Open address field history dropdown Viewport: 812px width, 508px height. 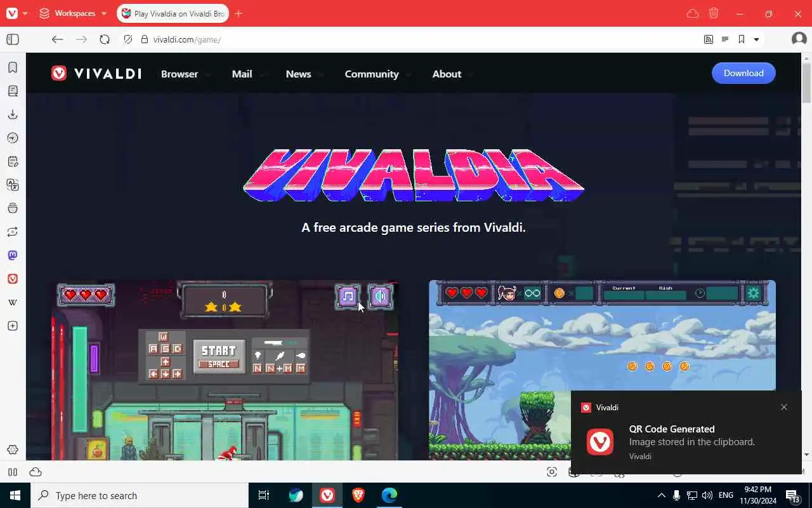756,39
